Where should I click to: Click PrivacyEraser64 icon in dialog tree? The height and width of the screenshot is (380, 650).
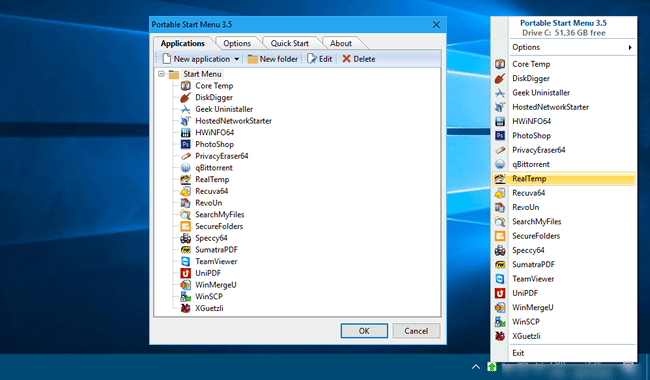(185, 156)
